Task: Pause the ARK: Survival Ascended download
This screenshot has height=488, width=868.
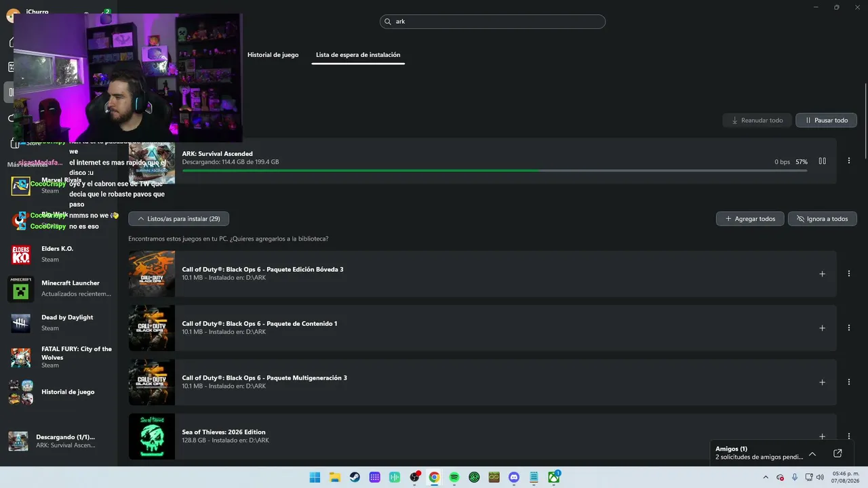Action: pos(822,161)
